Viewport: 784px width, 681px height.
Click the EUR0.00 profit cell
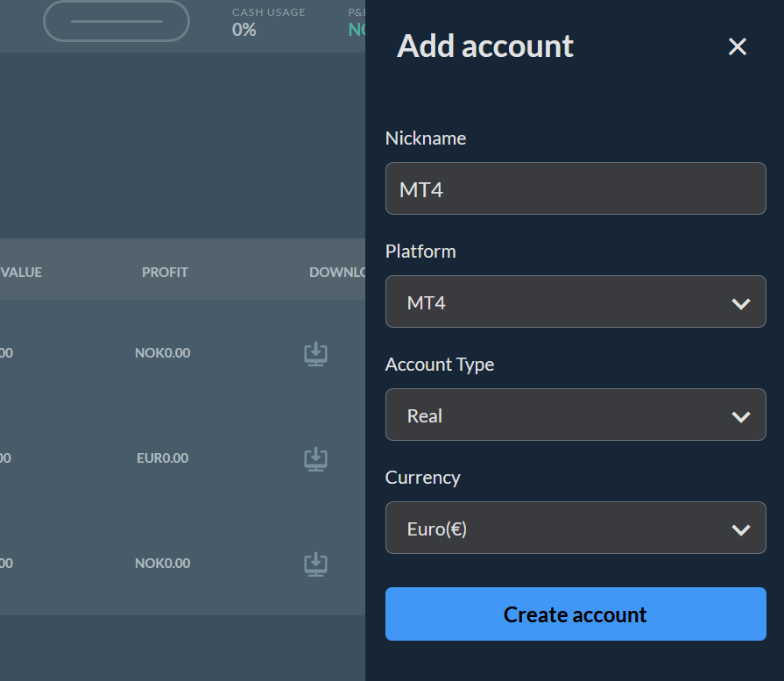(x=163, y=458)
